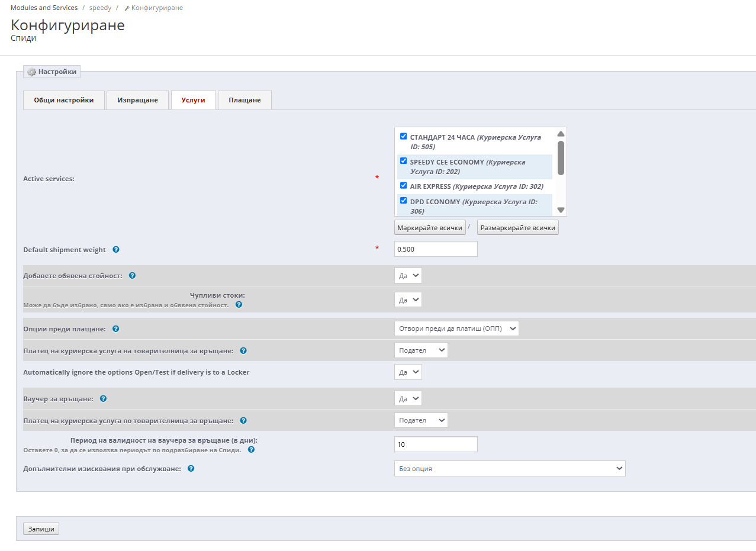Image resolution: width=756 pixels, height=551 pixels.
Task: Click Default shipment weight input field
Action: 436,249
